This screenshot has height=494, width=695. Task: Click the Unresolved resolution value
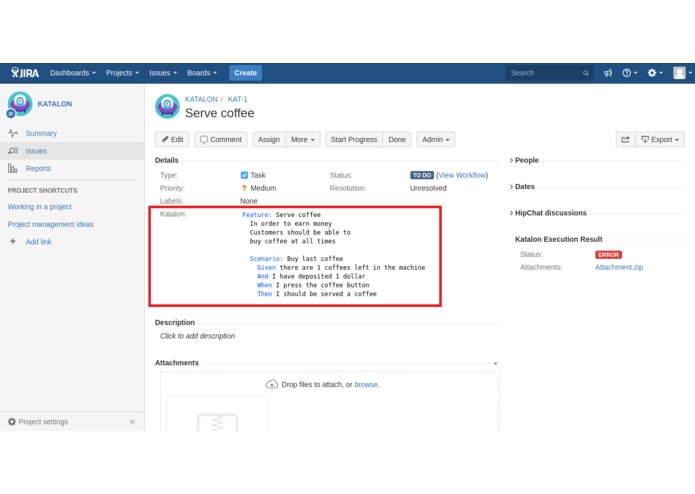pos(428,188)
